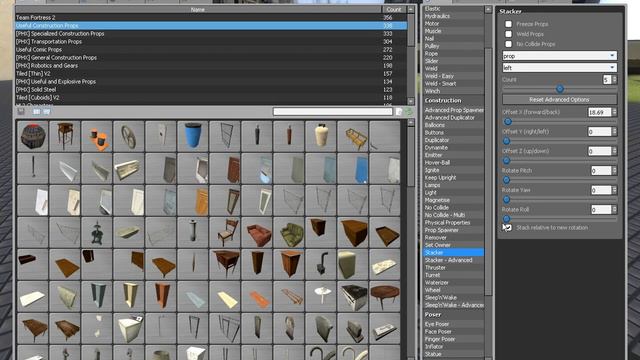Image resolution: width=640 pixels, height=360 pixels.
Task: Open the 'left' direction dropdown
Action: coord(559,67)
